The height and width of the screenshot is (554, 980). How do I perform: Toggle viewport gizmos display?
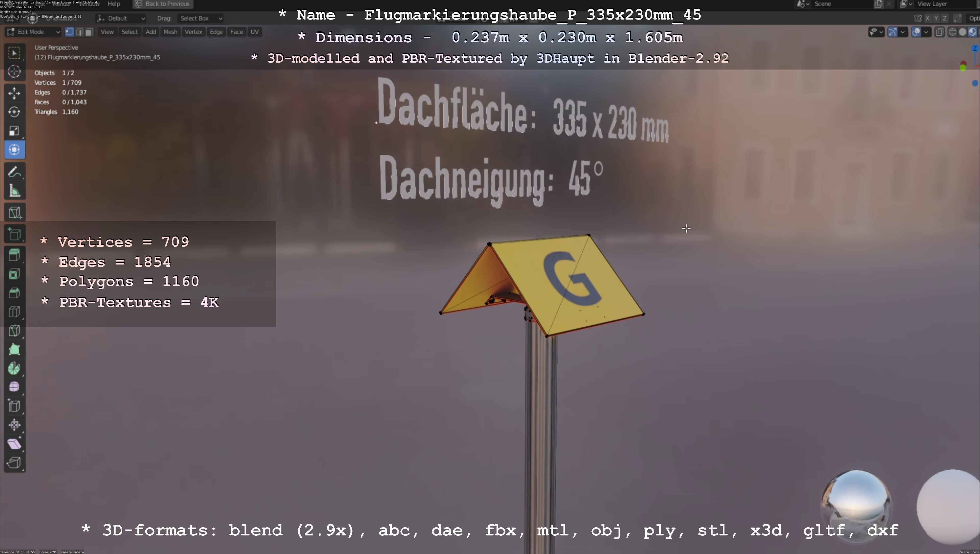click(x=893, y=32)
